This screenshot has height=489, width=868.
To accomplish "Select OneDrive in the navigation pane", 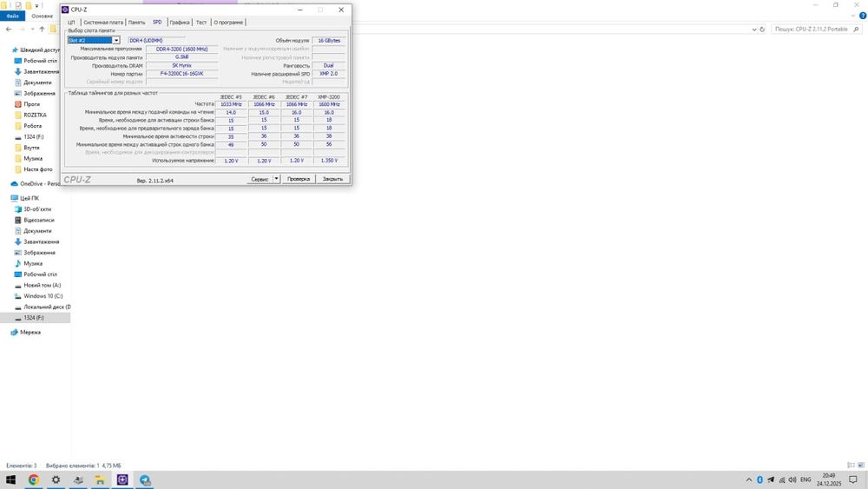I will tap(40, 183).
